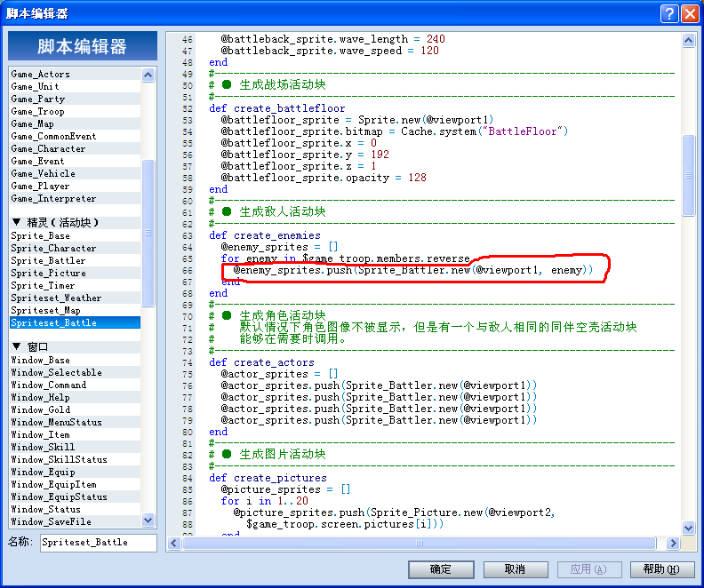Viewport: 704px width, 588px height.
Task: Click the '生成战场活动块' comment line
Action: (268, 84)
